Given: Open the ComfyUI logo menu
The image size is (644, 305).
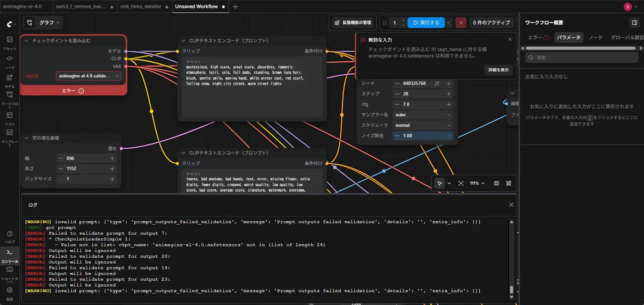Looking at the screenshot, I should (x=10, y=24).
